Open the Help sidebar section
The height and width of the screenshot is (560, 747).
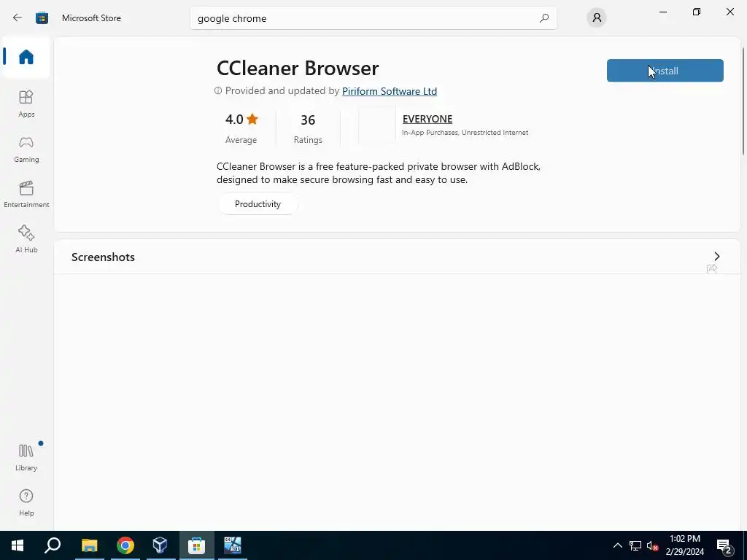(x=26, y=503)
